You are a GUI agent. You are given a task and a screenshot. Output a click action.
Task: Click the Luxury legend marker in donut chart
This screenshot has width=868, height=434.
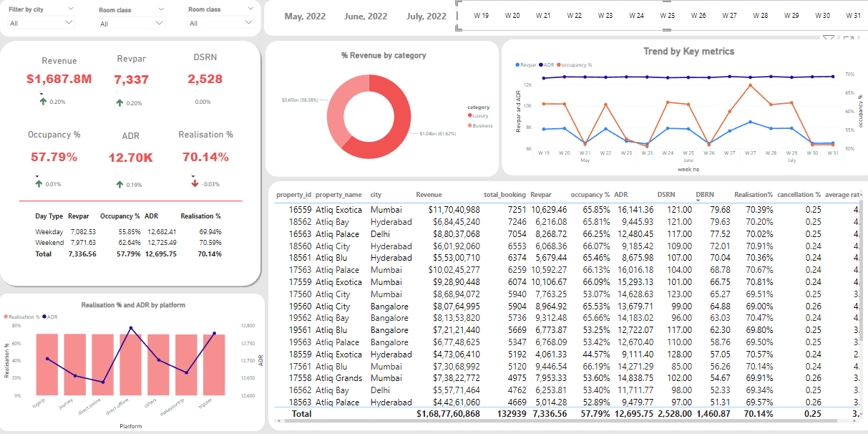pos(470,115)
